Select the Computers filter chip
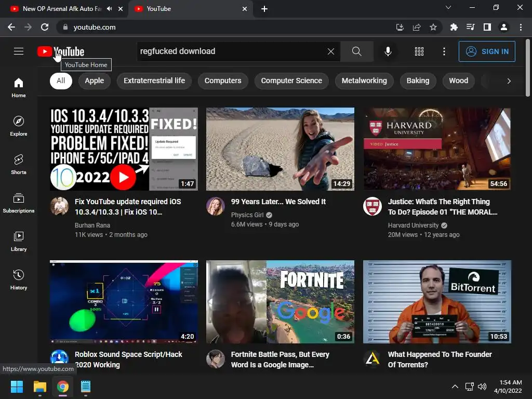The width and height of the screenshot is (532, 399). coord(223,81)
